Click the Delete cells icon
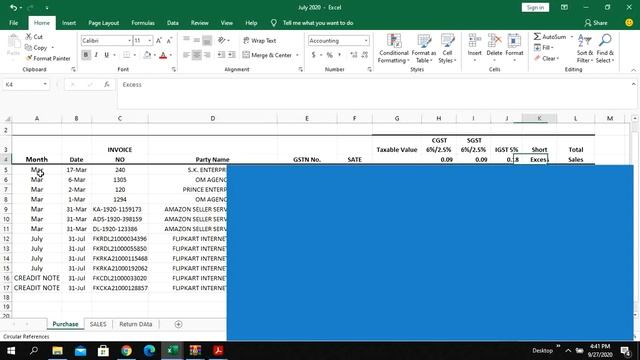Viewport: 640px width, 360px height. (494, 41)
